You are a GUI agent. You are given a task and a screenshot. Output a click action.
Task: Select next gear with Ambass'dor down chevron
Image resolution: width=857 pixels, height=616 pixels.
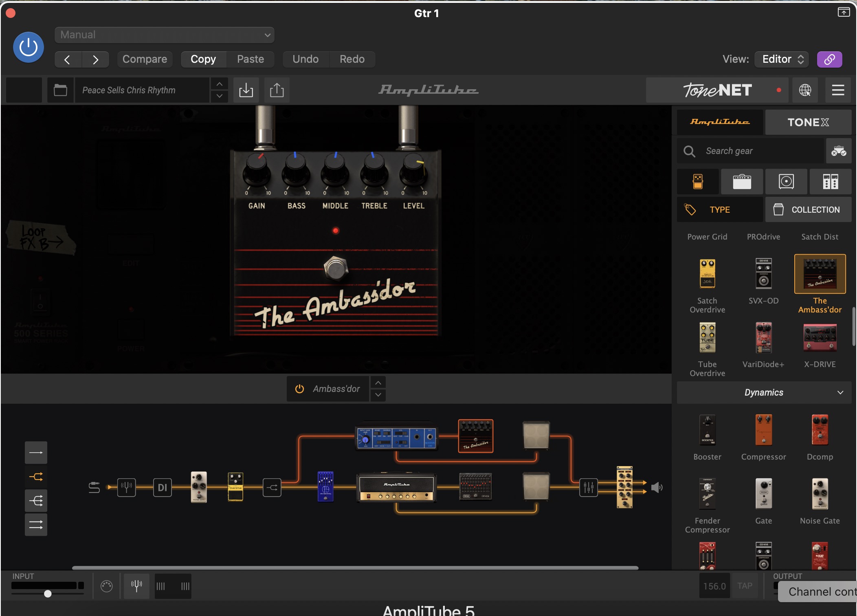click(x=378, y=395)
